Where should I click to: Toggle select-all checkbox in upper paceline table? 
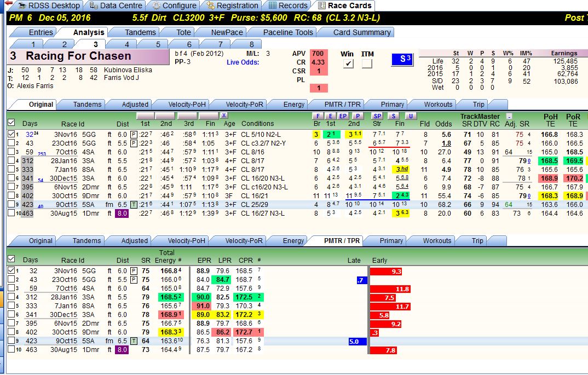(x=11, y=122)
